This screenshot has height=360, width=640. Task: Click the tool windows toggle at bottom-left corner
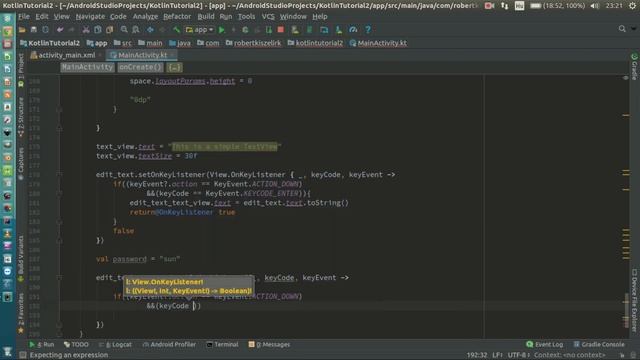coord(23,355)
